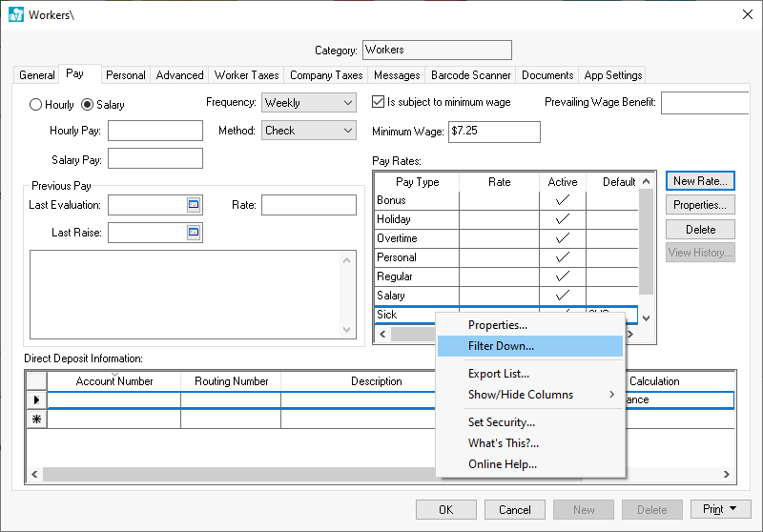
Task: Click the Direct Deposit current row arrow indicator
Action: click(x=36, y=400)
